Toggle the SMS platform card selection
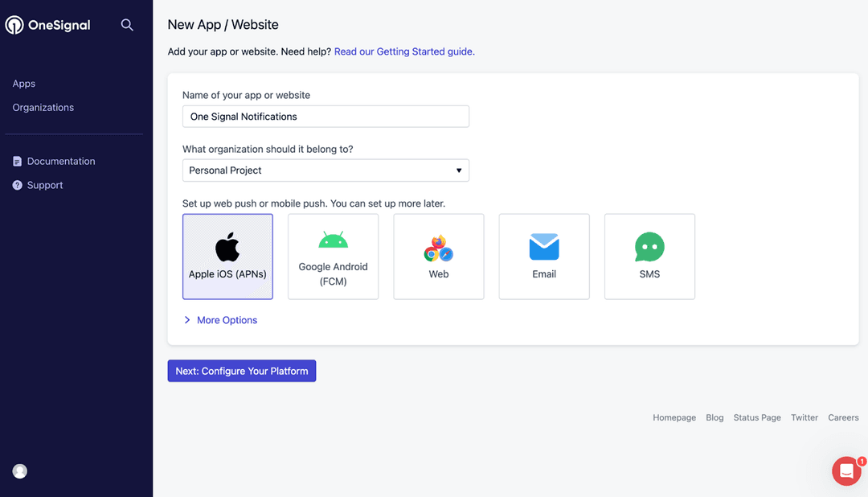868x497 pixels. (649, 257)
